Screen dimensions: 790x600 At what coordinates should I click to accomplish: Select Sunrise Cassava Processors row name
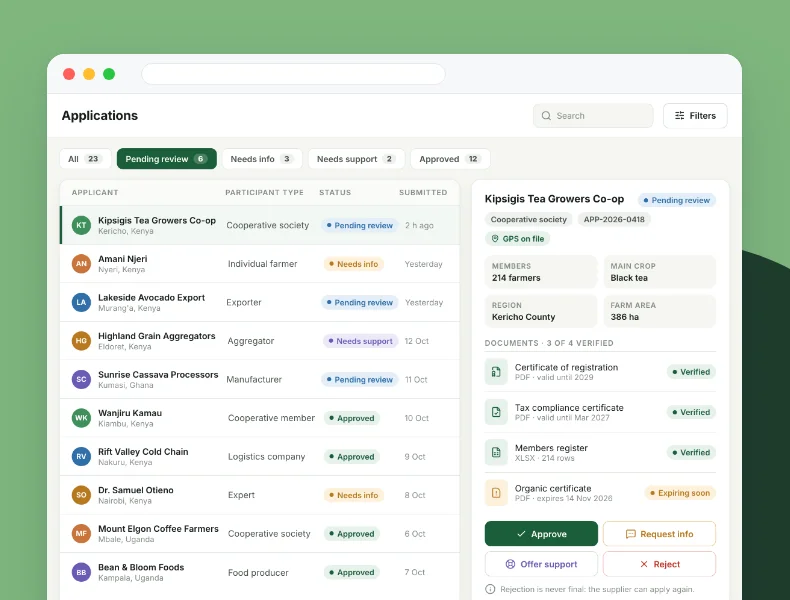158,374
